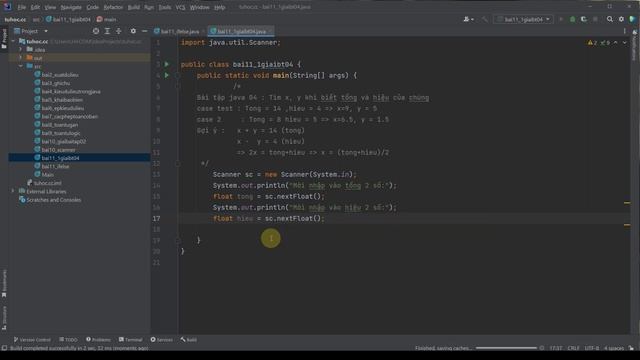Select Scratches and Consoles node
This screenshot has height=360, width=640.
click(53, 200)
